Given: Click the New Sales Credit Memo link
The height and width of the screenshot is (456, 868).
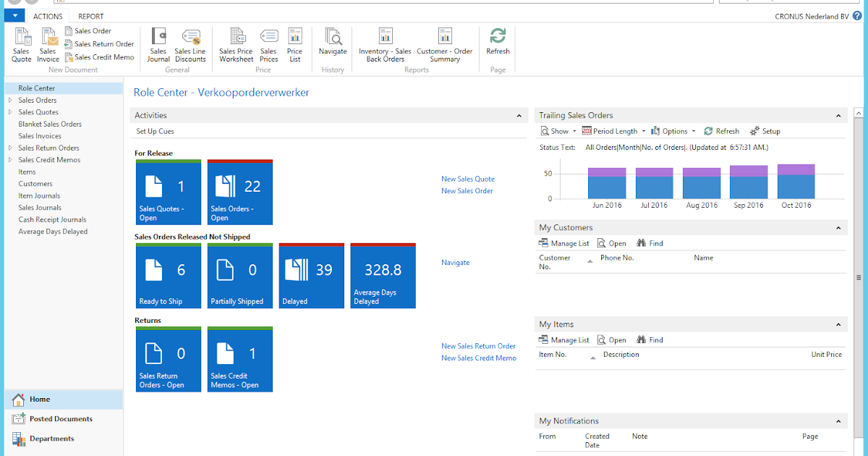Looking at the screenshot, I should point(479,358).
